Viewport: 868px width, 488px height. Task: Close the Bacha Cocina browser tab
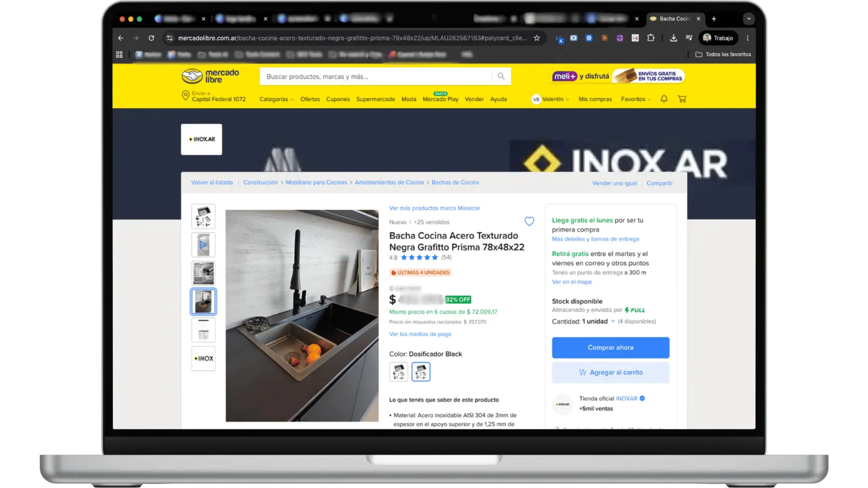(698, 18)
